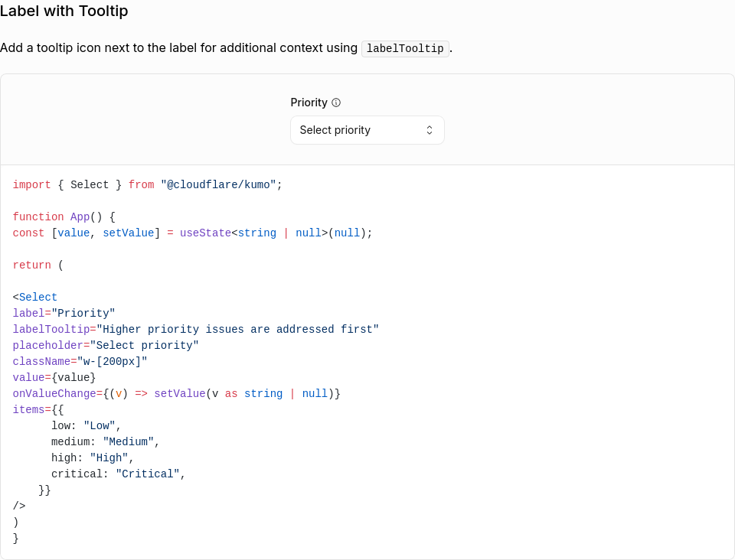
Task: Click the inline labelTooltip code badge
Action: [405, 48]
